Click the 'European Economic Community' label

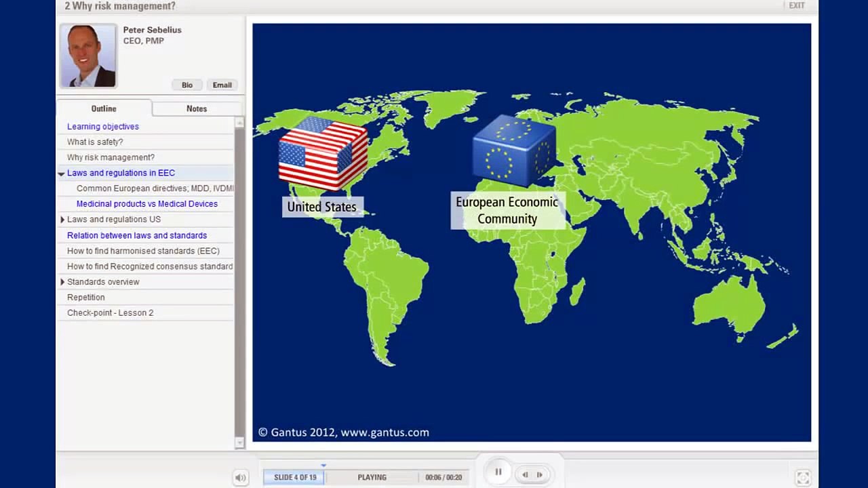(x=507, y=210)
